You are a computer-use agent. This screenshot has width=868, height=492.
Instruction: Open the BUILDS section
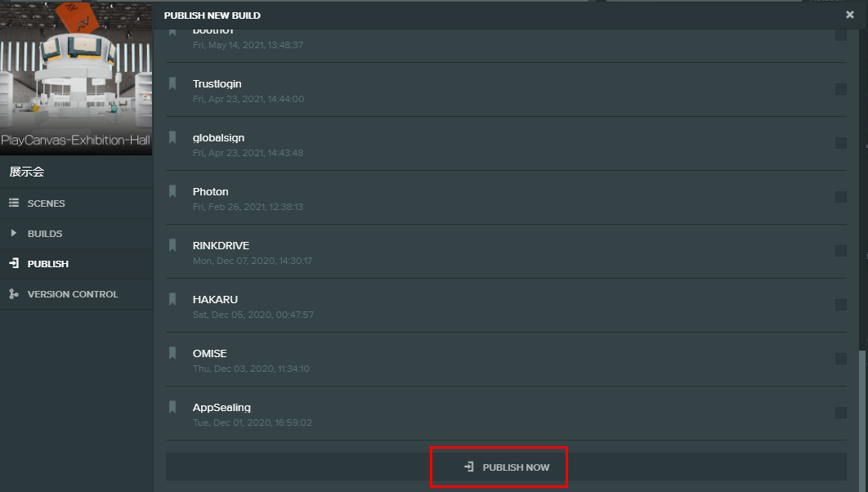tap(76, 234)
